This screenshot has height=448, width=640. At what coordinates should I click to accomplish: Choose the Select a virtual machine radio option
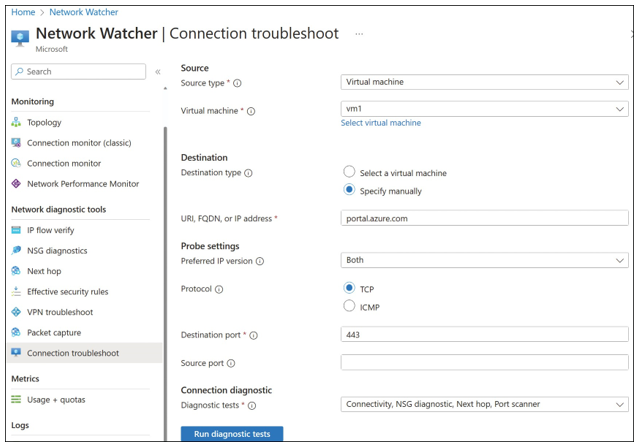pyautogui.click(x=349, y=172)
